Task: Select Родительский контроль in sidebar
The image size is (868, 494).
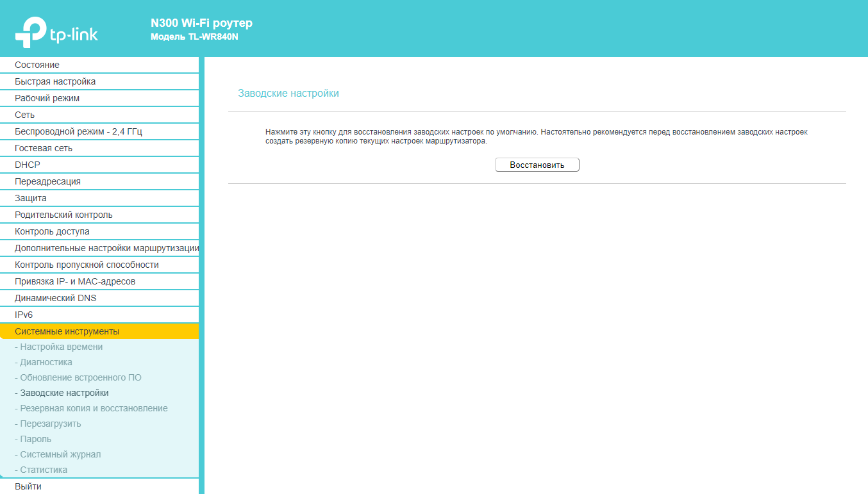Action: [63, 215]
